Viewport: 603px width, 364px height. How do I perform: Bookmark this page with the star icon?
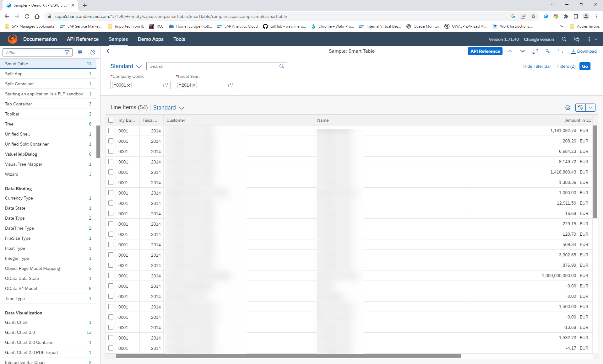[x=533, y=16]
